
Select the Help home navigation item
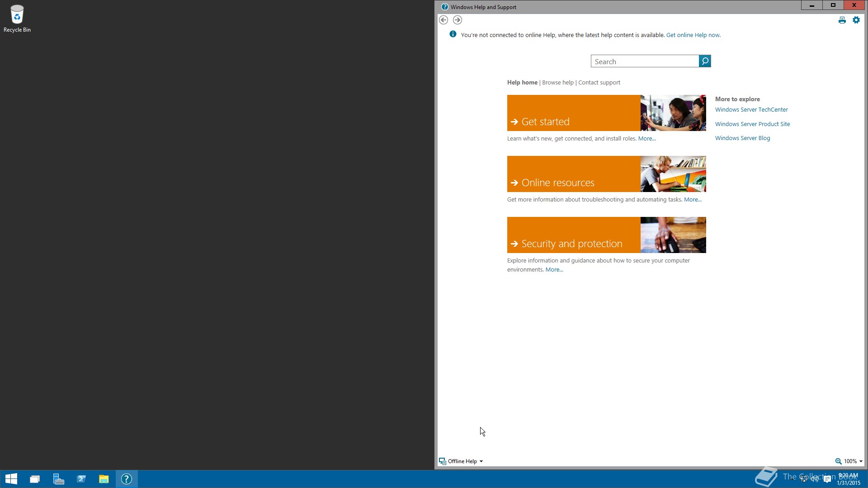pos(522,82)
